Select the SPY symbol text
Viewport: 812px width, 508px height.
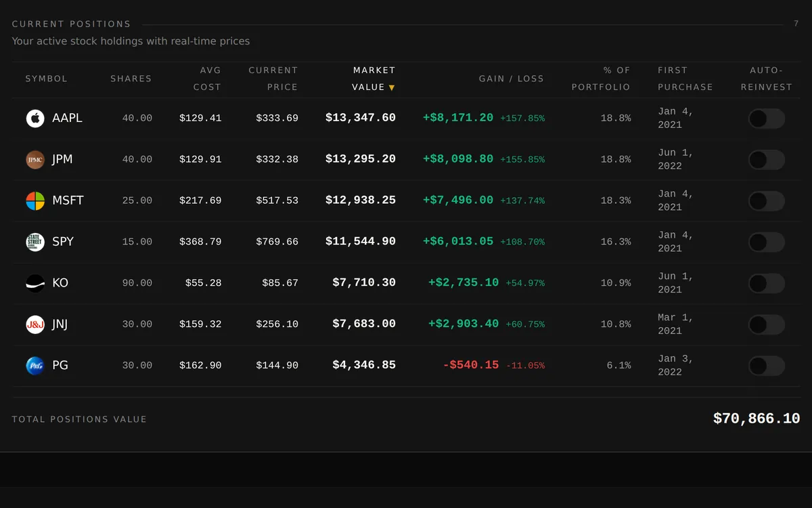point(63,242)
